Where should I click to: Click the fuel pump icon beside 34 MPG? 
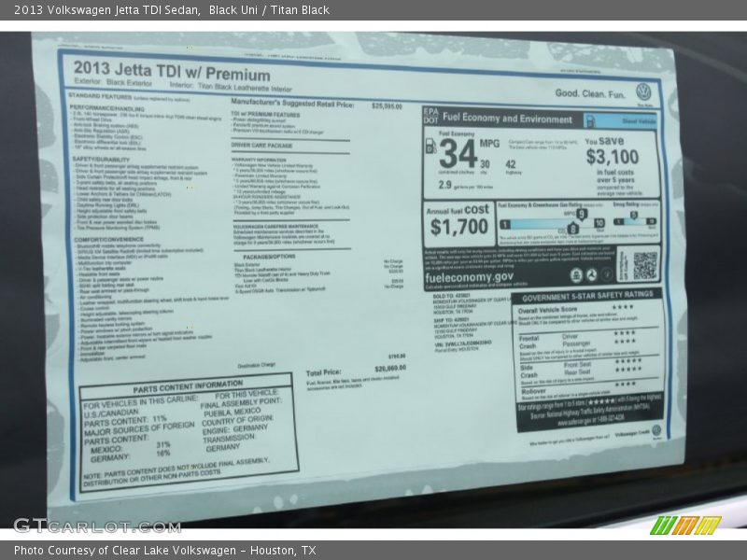click(x=430, y=145)
